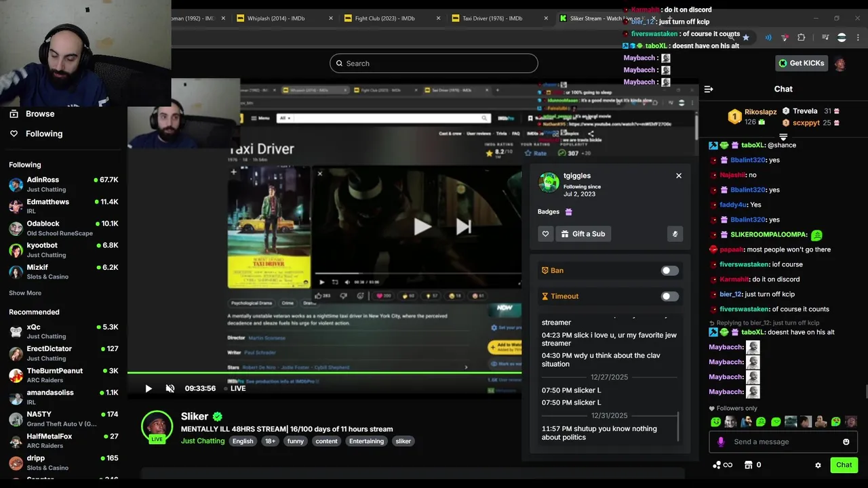This screenshot has height=488, width=868.
Task: Open NA5TY recommended channel
Action: 64,419
